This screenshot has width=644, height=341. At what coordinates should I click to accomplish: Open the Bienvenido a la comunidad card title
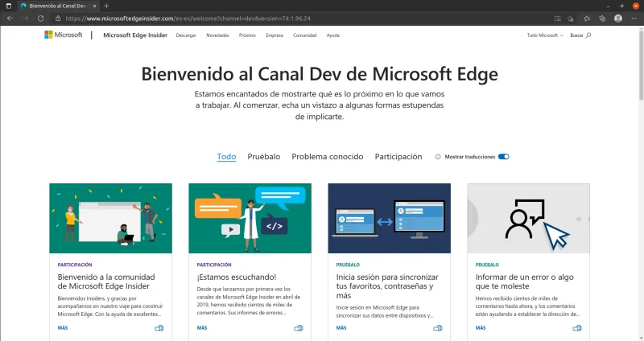point(106,281)
